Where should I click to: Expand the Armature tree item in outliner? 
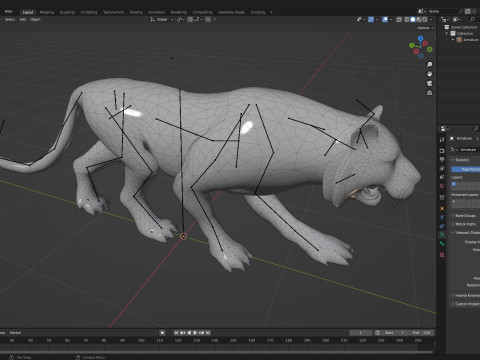click(x=453, y=40)
